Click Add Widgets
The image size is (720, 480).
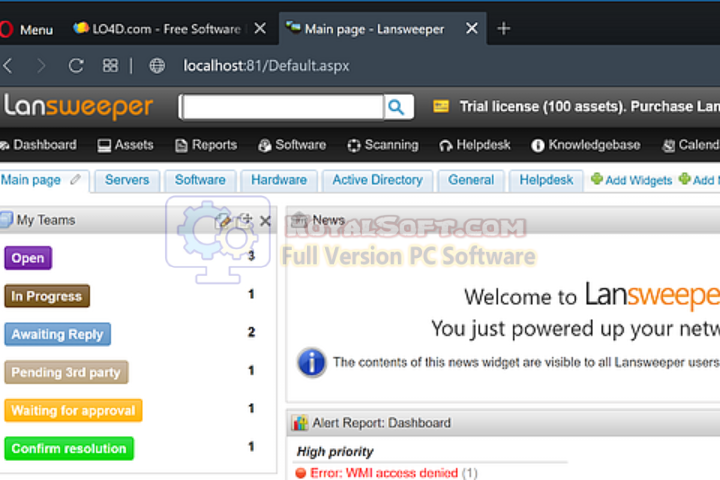tap(631, 180)
